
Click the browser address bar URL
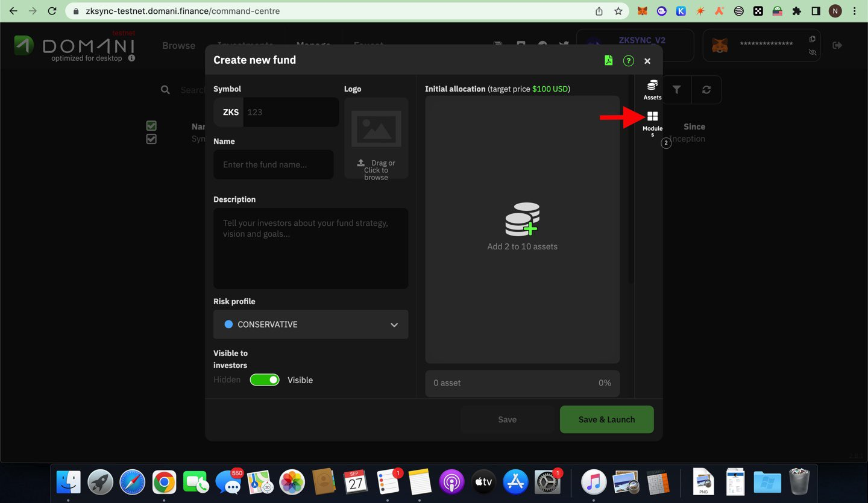(183, 11)
